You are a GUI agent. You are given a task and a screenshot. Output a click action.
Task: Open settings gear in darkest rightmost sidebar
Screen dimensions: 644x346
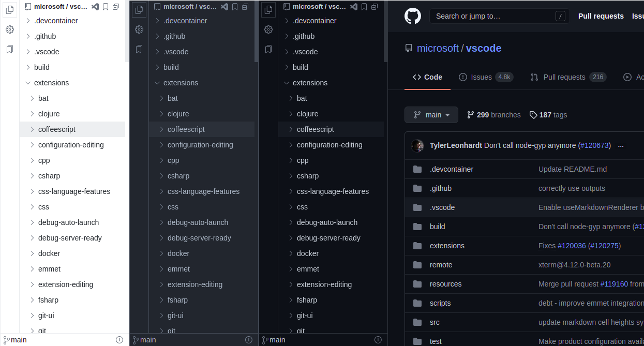(x=268, y=29)
